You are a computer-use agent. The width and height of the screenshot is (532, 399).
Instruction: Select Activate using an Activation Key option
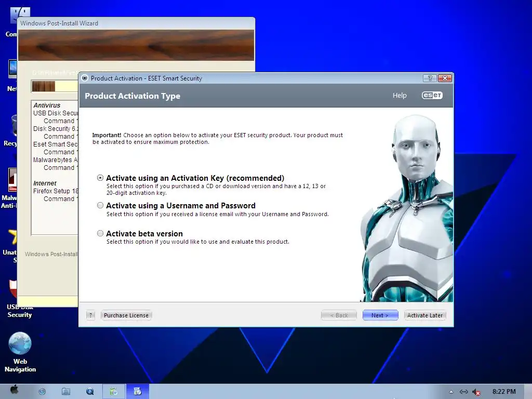pyautogui.click(x=100, y=178)
